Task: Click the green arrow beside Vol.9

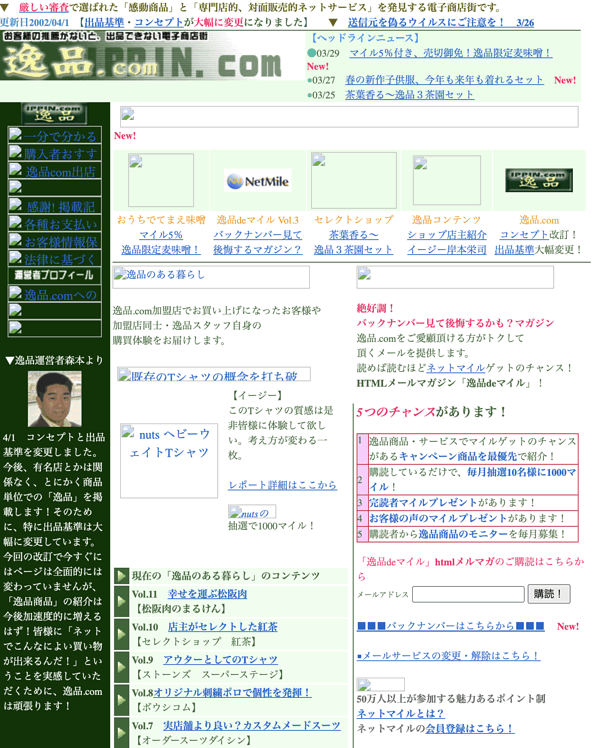Action: (122, 667)
